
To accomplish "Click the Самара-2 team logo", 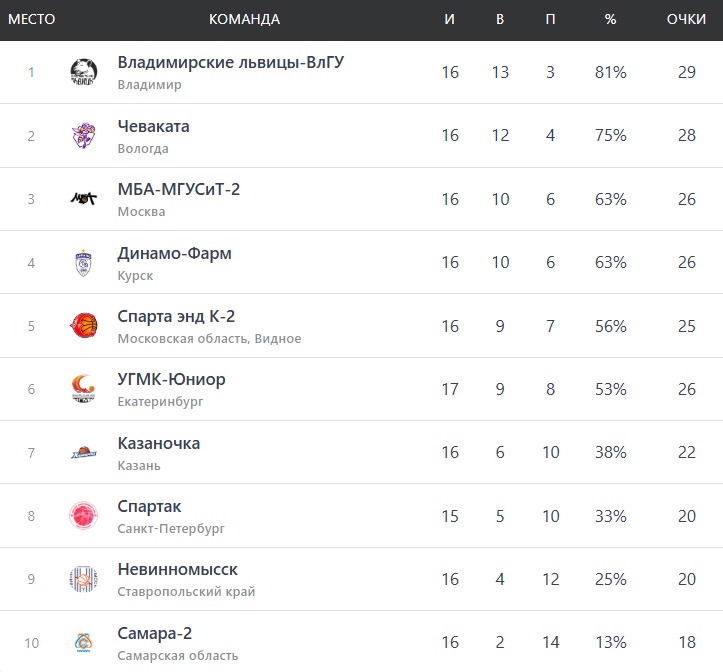I will tap(84, 642).
